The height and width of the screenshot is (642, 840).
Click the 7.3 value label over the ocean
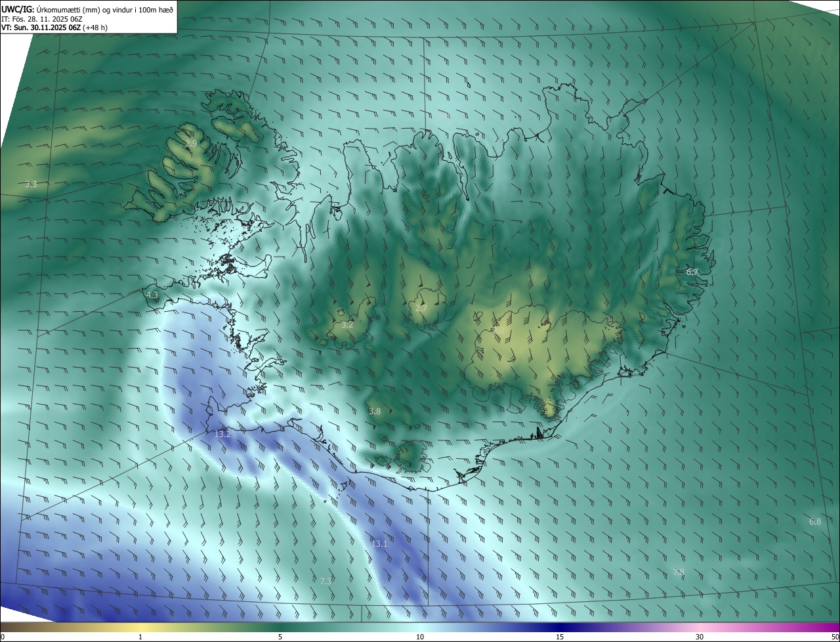[325, 581]
